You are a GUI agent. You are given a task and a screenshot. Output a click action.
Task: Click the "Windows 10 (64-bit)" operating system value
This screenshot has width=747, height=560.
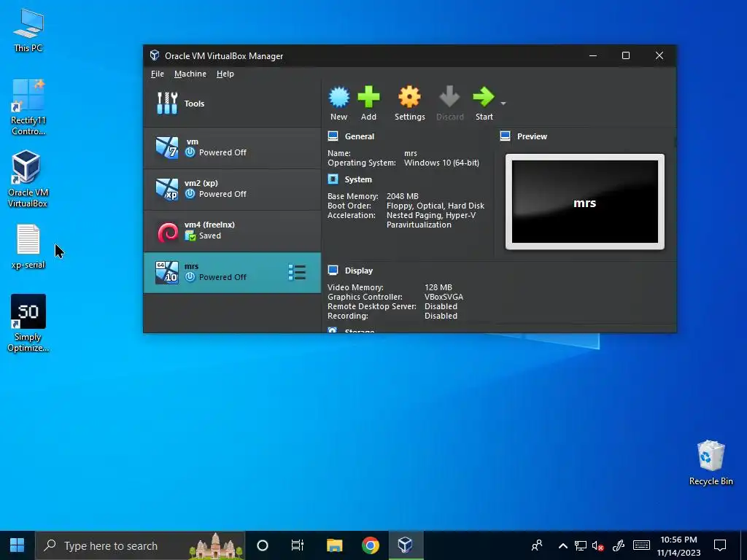click(441, 163)
